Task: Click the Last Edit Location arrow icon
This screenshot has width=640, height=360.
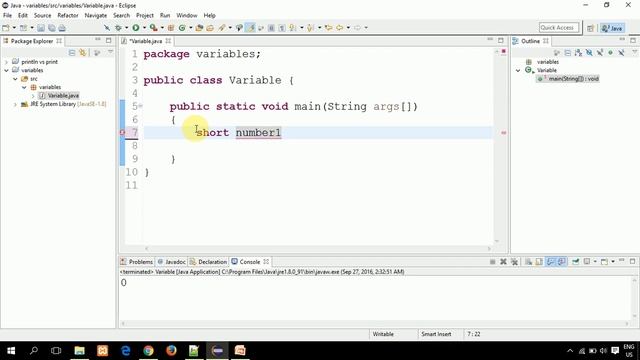Action: click(329, 28)
